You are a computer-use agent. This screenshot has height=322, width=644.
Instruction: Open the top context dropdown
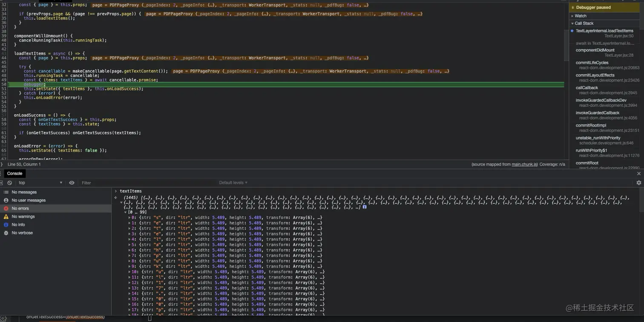click(40, 183)
